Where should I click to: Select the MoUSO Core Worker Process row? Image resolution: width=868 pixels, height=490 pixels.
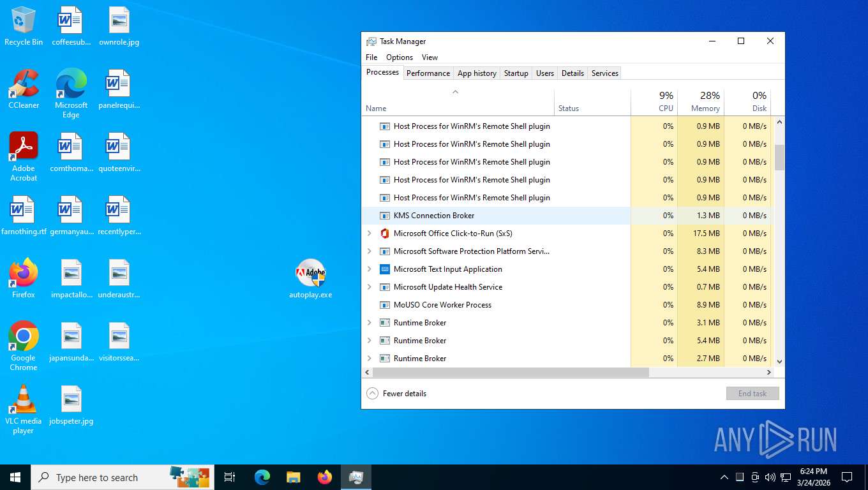pos(568,305)
